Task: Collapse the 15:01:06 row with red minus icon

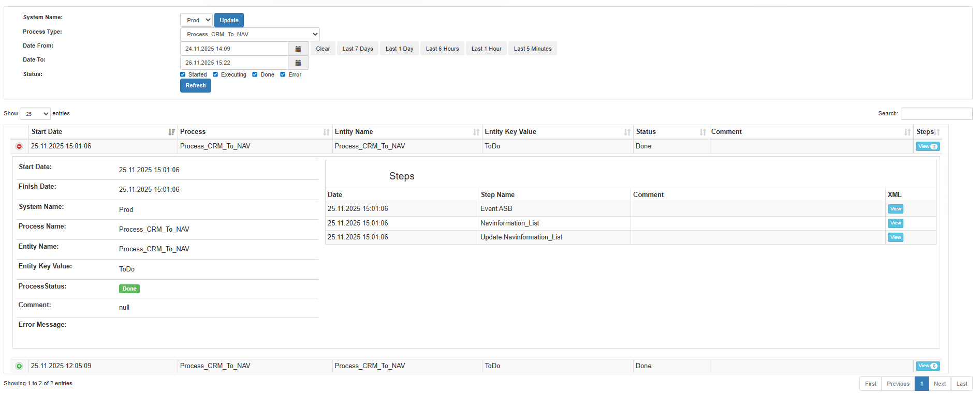Action: [19, 146]
